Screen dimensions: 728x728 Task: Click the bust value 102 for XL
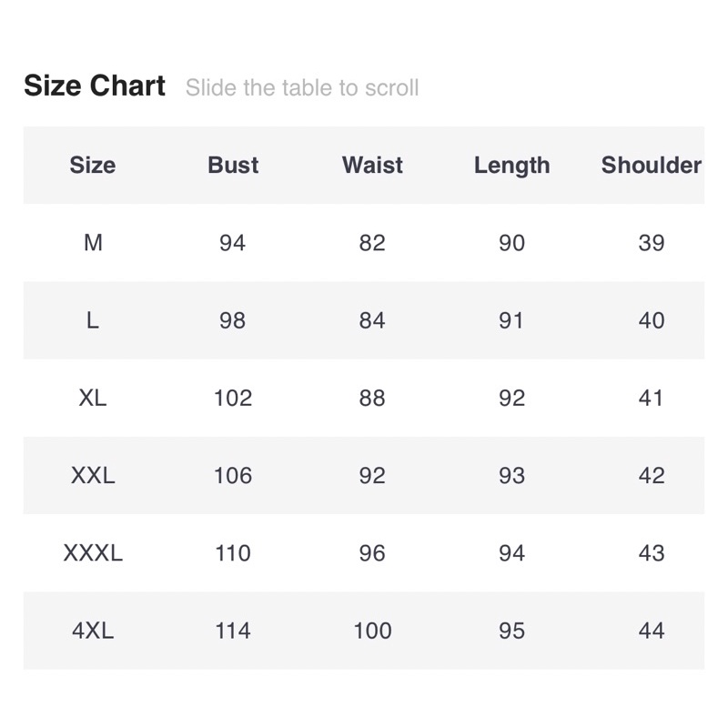click(x=233, y=398)
